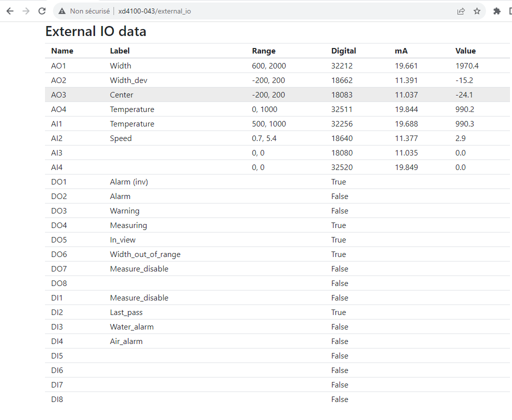Click the share page icon

coord(461,11)
